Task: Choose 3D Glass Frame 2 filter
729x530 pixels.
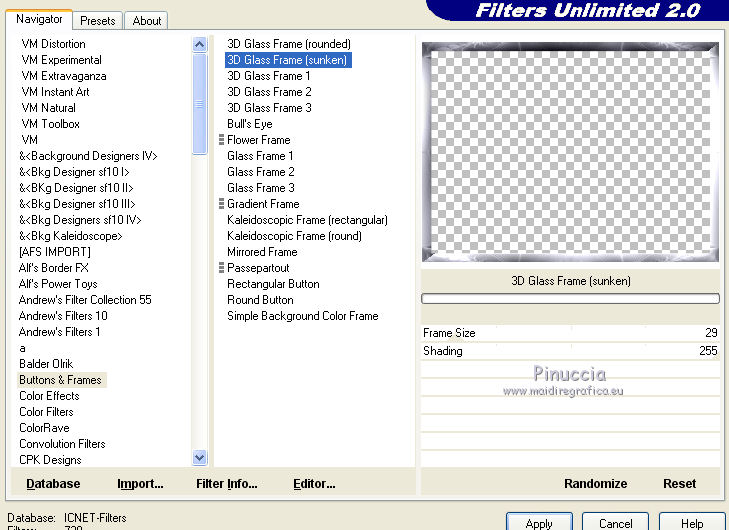Action: [269, 92]
